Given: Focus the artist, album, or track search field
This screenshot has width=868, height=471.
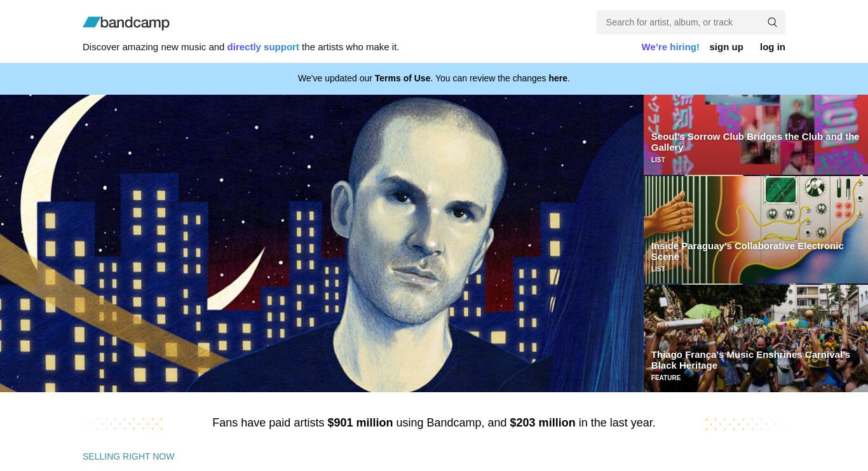Looking at the screenshot, I should [x=680, y=22].
